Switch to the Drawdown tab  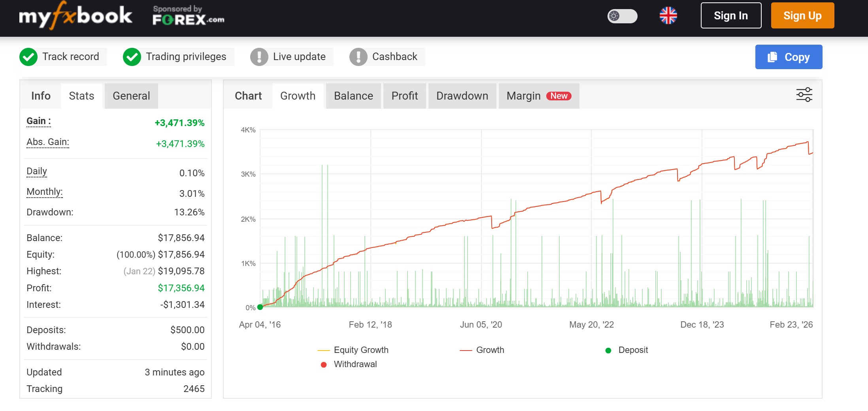point(462,96)
